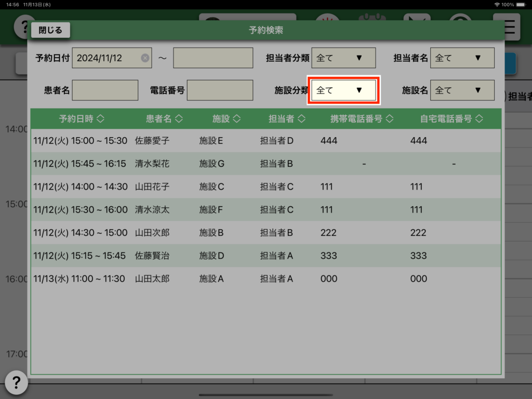
Task: Click the 患者名 search input field
Action: coord(105,90)
